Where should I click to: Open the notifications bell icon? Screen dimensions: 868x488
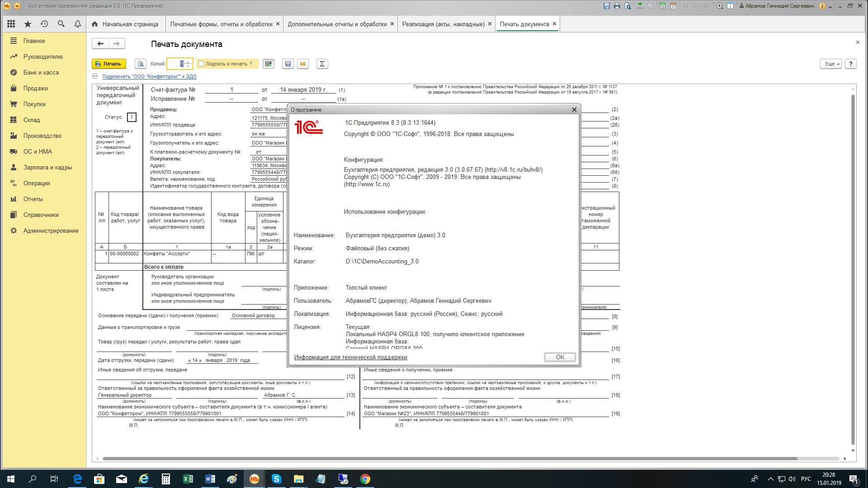[78, 24]
